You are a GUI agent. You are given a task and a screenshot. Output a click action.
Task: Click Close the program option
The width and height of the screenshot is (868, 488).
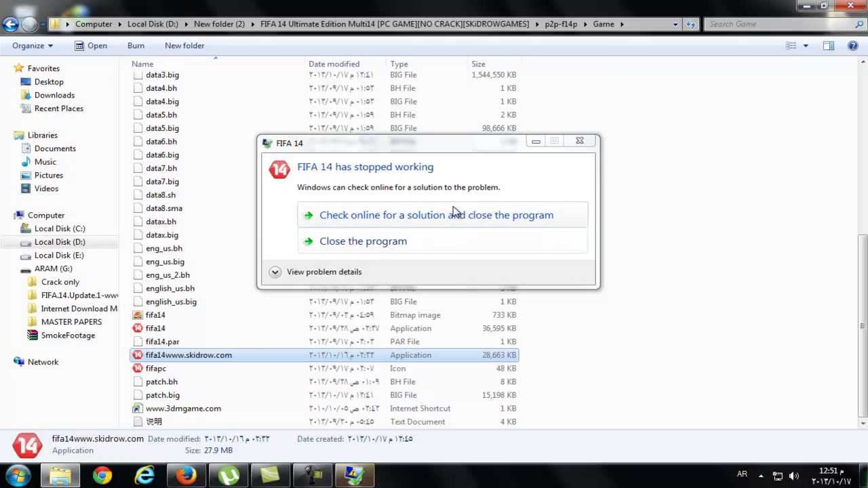[442, 241]
